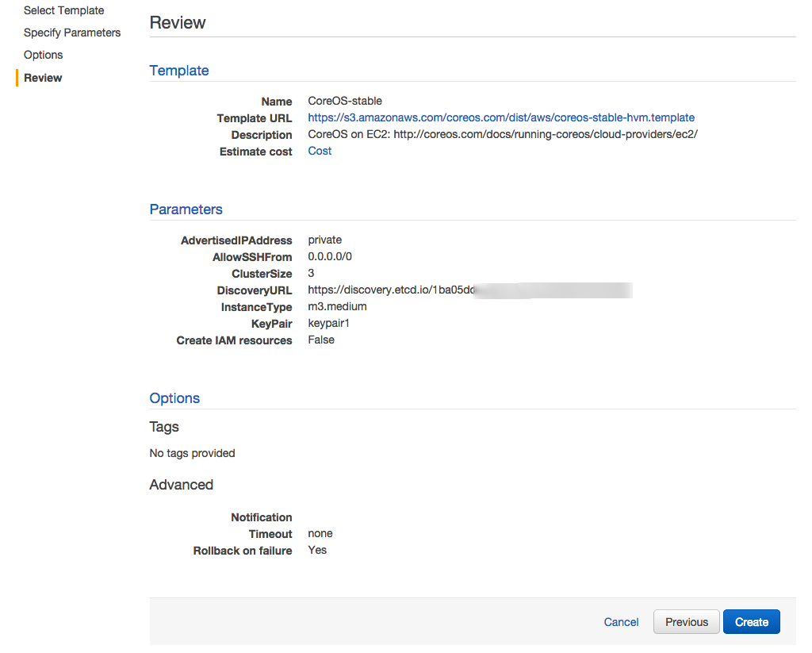Image resolution: width=812 pixels, height=653 pixels.
Task: Click the AllowSSHFrom value 0.0.0.0/0
Action: point(330,256)
